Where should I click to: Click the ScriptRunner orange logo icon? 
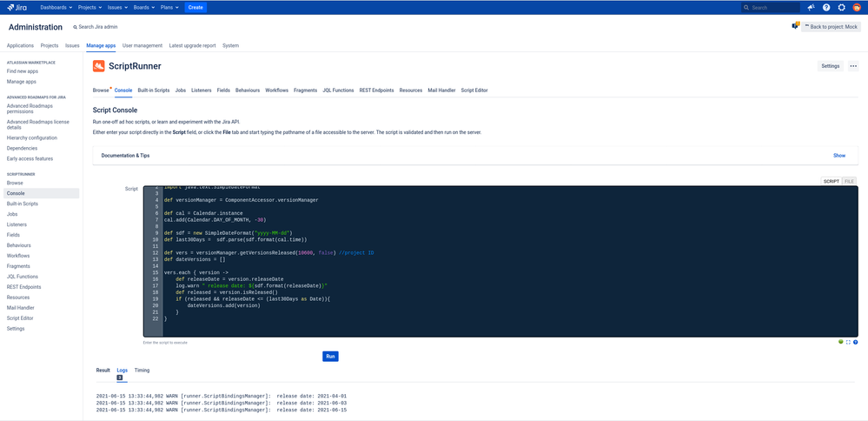pyautogui.click(x=98, y=66)
